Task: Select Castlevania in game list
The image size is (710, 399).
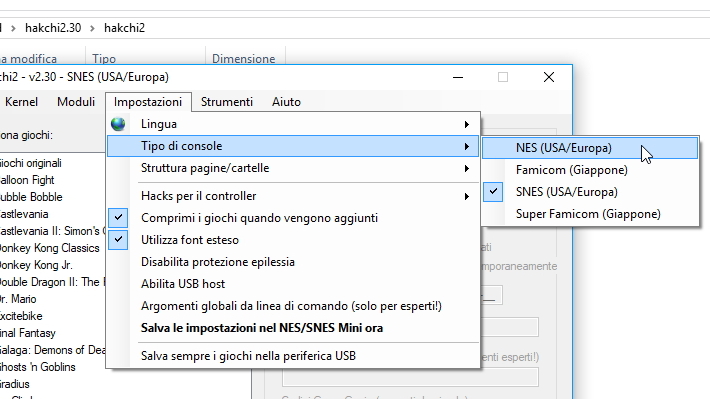Action: click(x=24, y=214)
